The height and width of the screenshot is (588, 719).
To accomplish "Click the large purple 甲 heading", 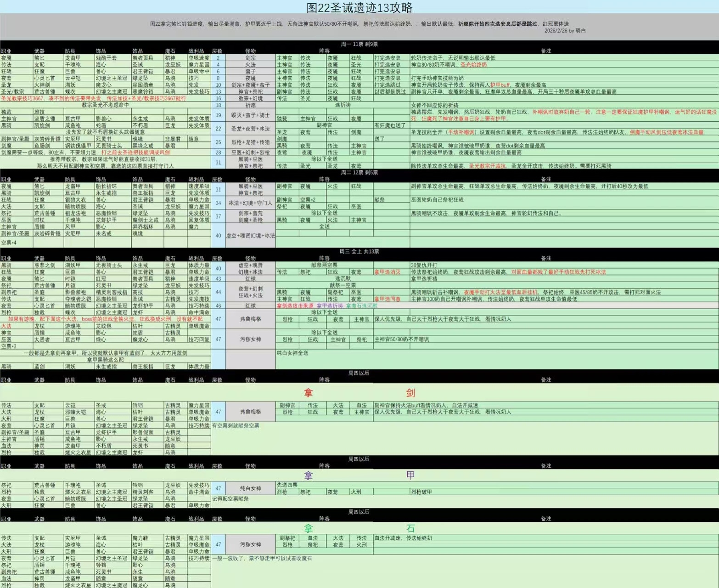I will pyautogui.click(x=410, y=475).
